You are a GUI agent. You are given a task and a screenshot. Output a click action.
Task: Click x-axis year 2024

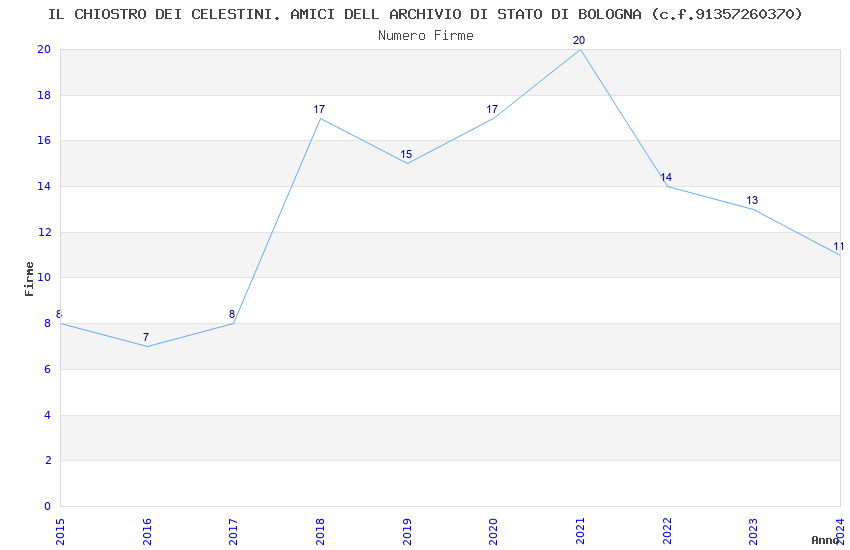click(840, 531)
